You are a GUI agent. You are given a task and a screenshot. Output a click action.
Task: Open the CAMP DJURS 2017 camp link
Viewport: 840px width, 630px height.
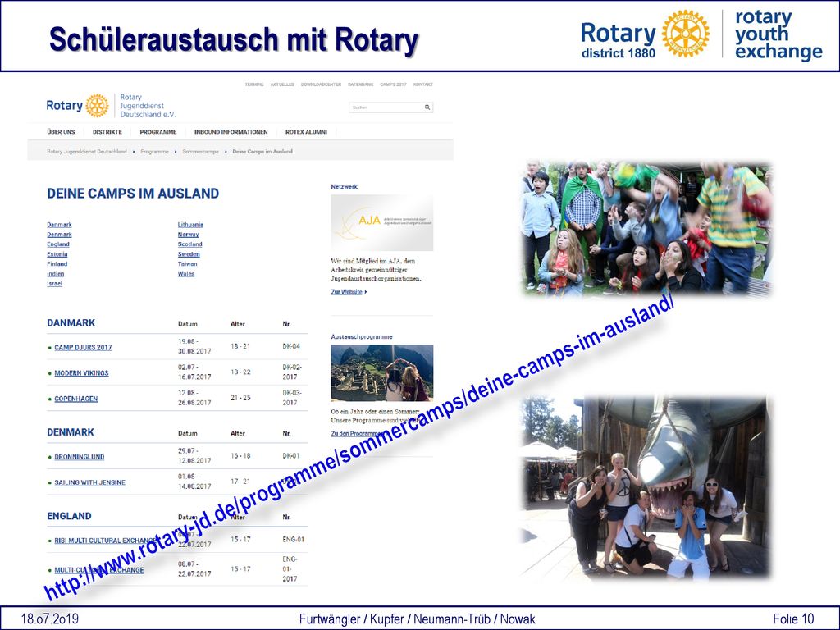pyautogui.click(x=83, y=348)
